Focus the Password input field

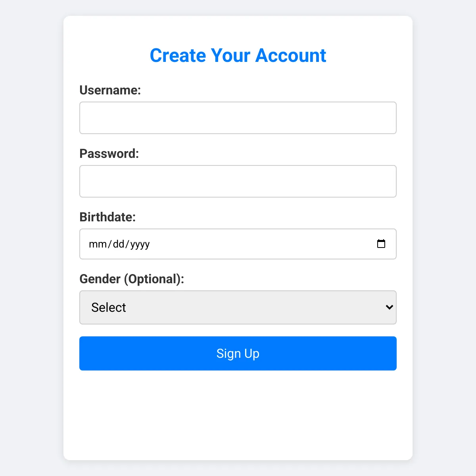(238, 181)
